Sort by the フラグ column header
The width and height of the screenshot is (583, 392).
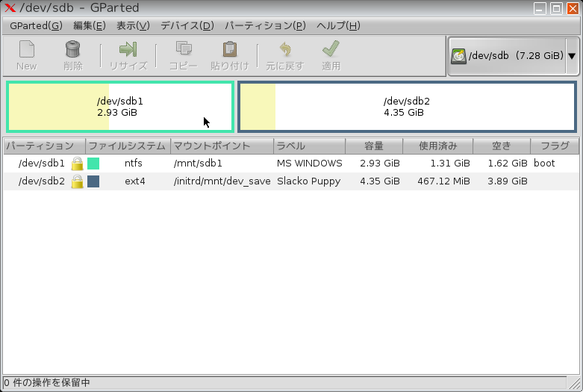point(555,146)
